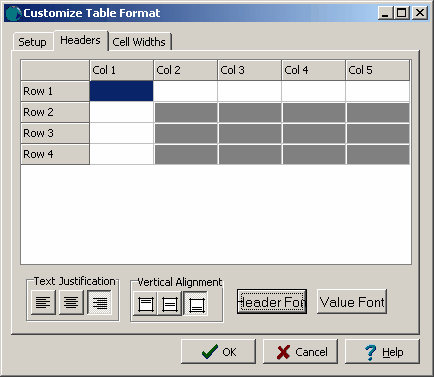The height and width of the screenshot is (377, 434).
Task: Select the highlighted cell at Row 1, Col 1
Action: [x=121, y=91]
